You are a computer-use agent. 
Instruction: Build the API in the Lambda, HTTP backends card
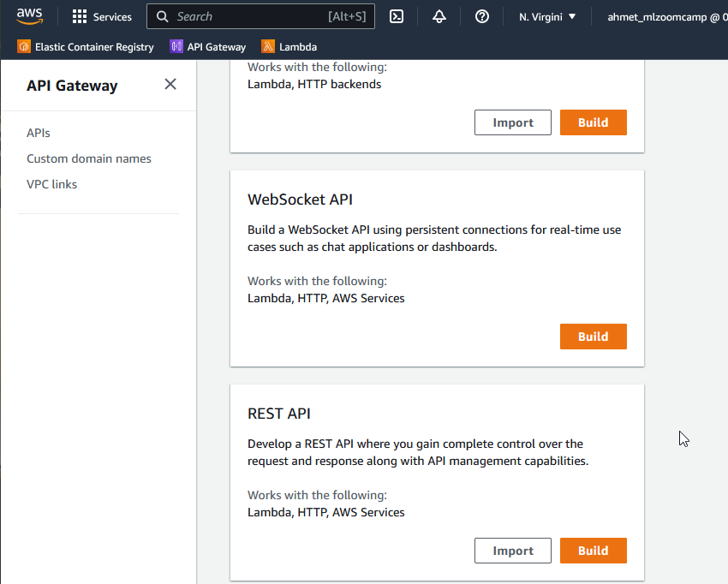(x=593, y=122)
